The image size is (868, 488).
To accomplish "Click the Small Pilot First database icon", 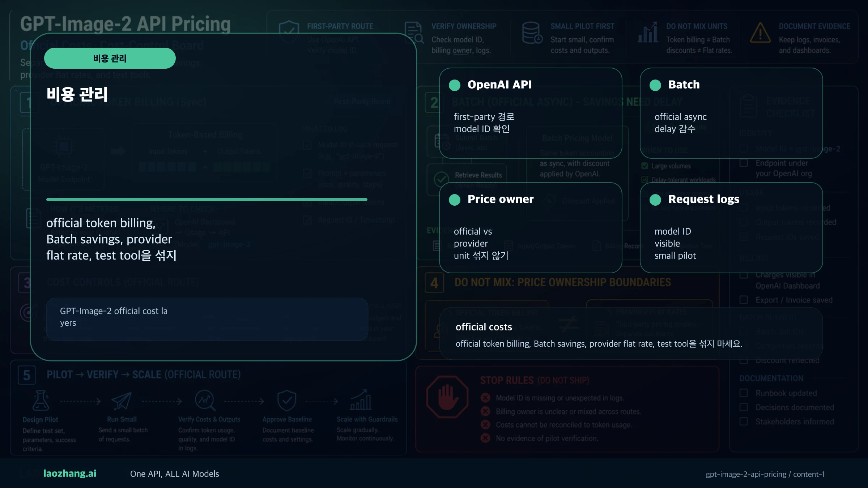I will tap(532, 33).
